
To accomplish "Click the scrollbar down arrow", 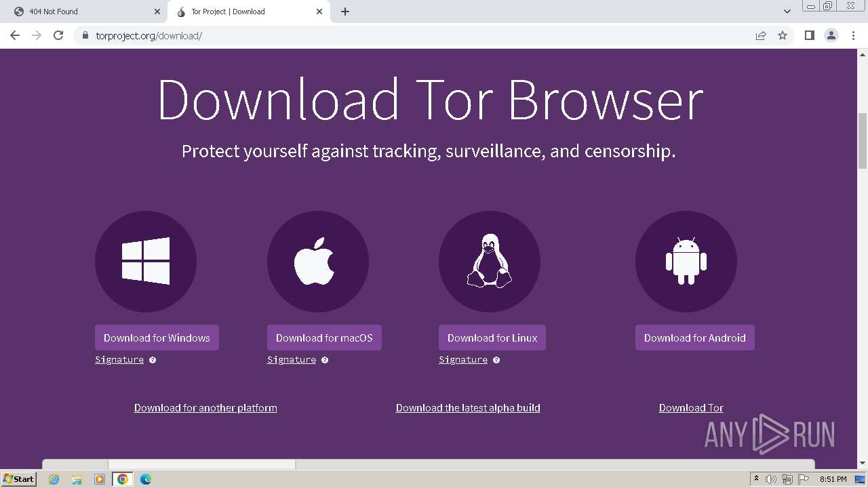I will 863,464.
